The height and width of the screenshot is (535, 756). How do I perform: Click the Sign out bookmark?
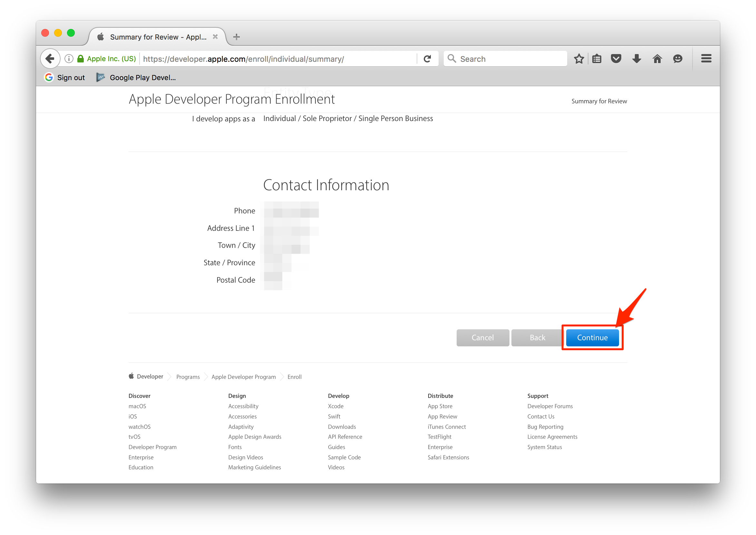pyautogui.click(x=65, y=78)
